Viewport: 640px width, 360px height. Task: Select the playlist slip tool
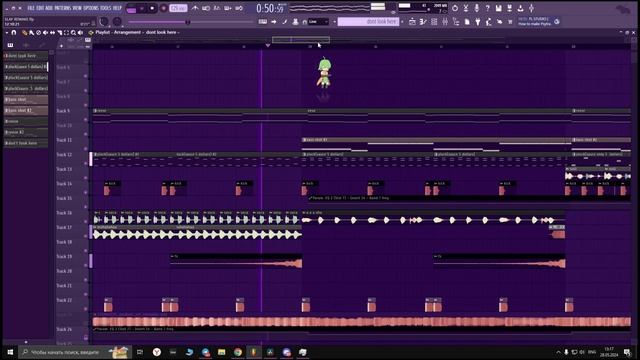click(x=52, y=32)
